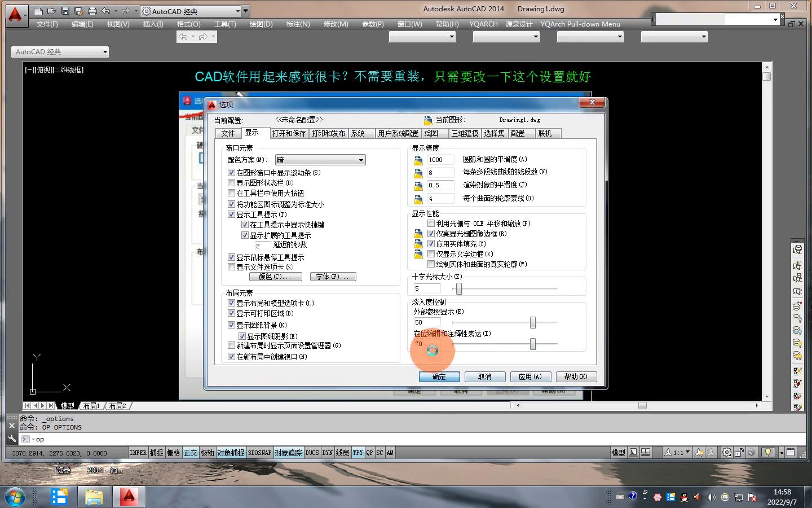
Task: Switch to the 打开和保存 tab
Action: coord(289,133)
